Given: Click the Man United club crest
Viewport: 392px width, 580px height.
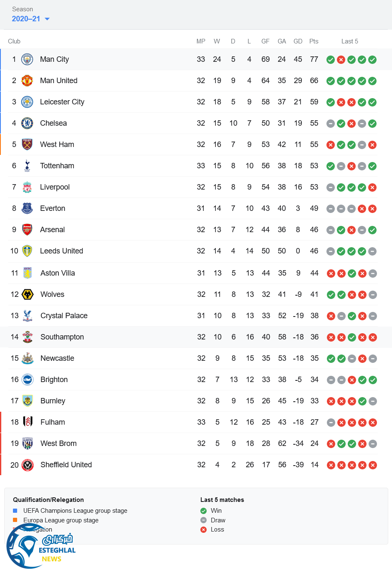Looking at the screenshot, I should (x=27, y=81).
